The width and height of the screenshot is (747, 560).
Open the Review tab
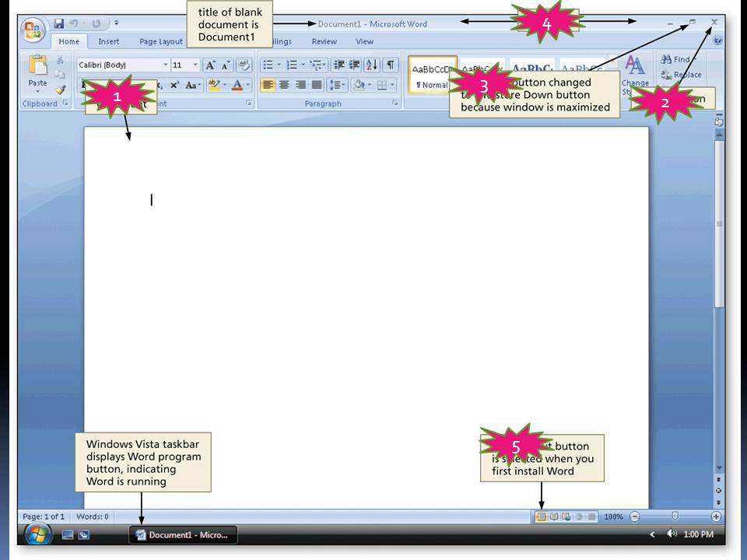pos(324,41)
